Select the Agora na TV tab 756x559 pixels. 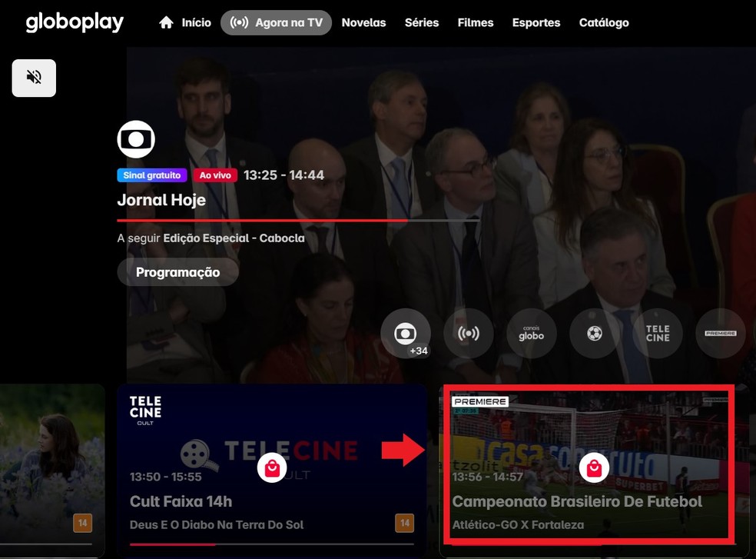point(276,22)
